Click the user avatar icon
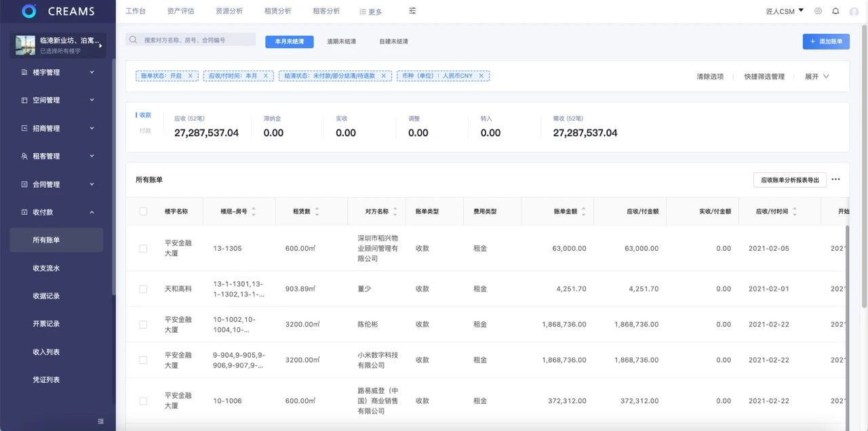Image resolution: width=868 pixels, height=431 pixels. 854,12
